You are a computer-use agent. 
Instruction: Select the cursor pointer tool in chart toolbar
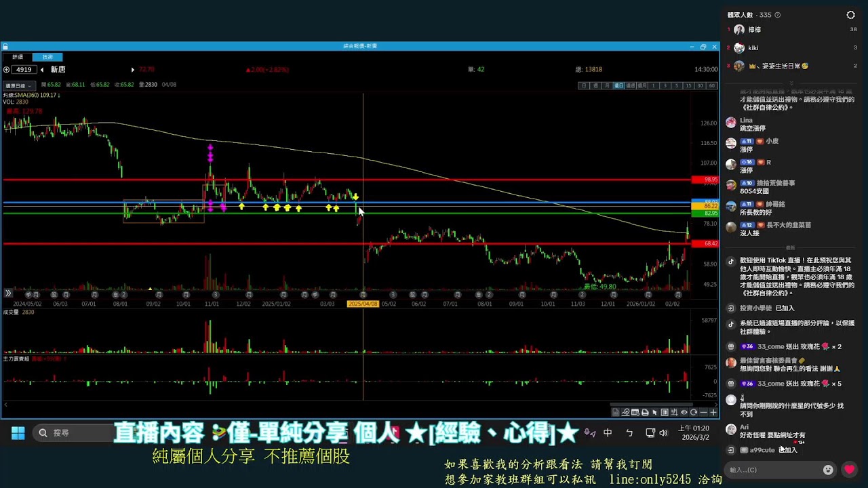coord(654,412)
